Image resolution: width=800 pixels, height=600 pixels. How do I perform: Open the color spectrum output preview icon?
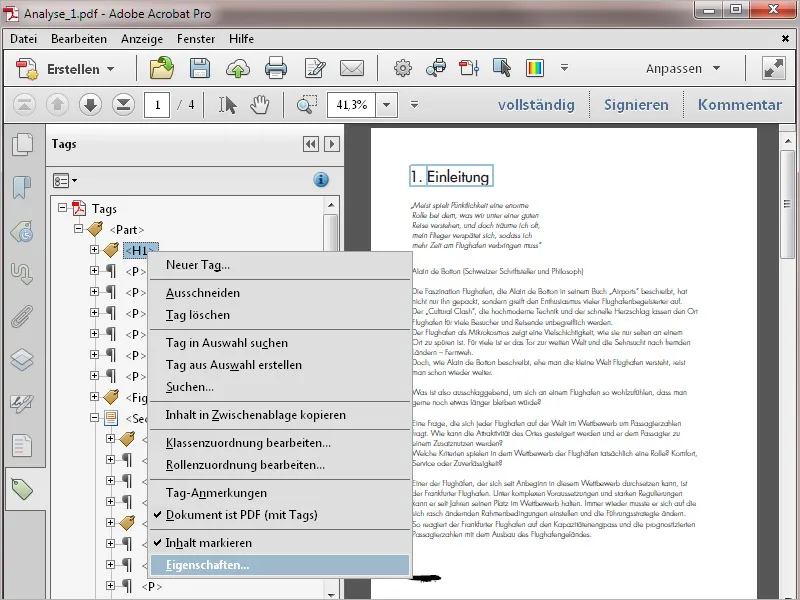click(535, 68)
